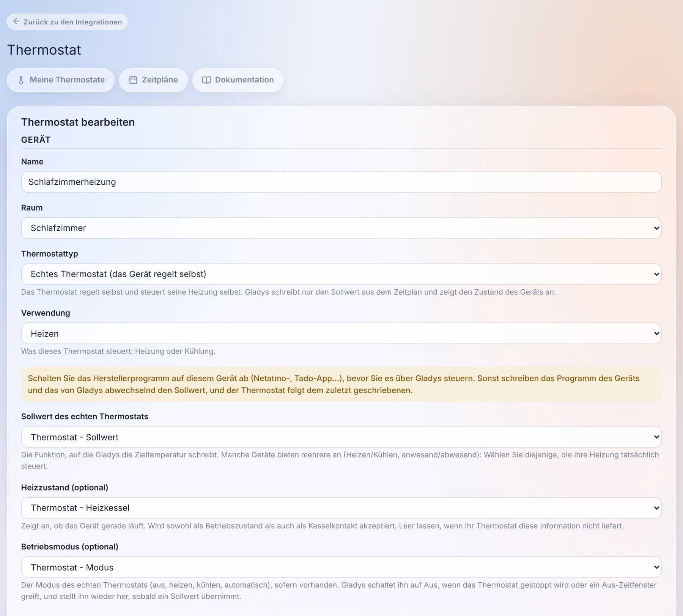Click the Thermostattyp label
This screenshot has height=616, width=683.
coord(50,254)
